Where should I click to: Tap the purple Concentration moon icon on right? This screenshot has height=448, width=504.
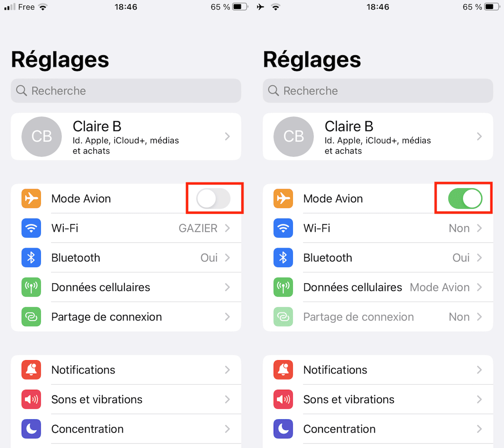point(283,429)
